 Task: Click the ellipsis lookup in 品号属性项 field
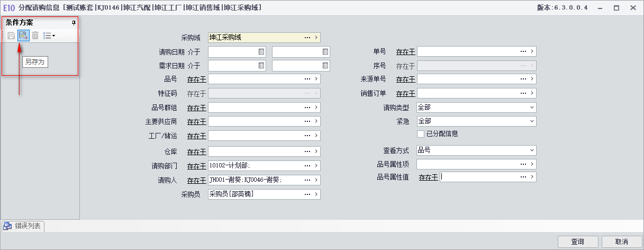coord(523,164)
